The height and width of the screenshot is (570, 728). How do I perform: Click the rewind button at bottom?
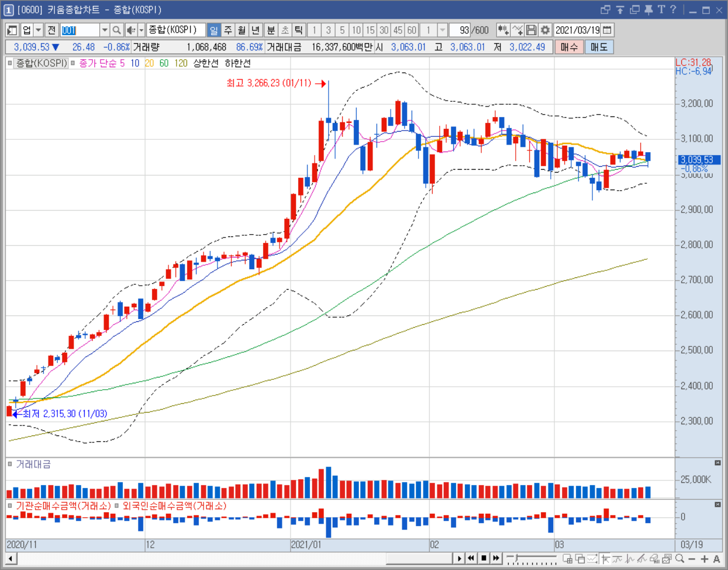tap(471, 558)
